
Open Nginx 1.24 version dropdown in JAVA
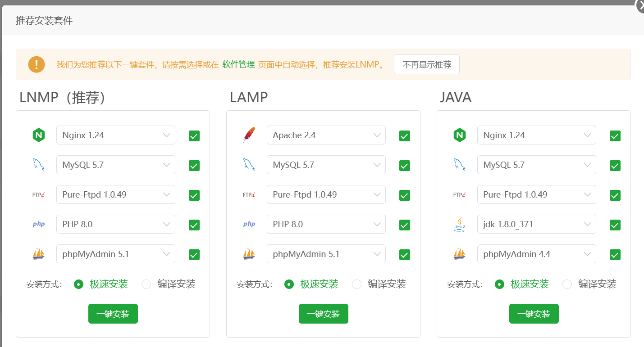coord(537,135)
